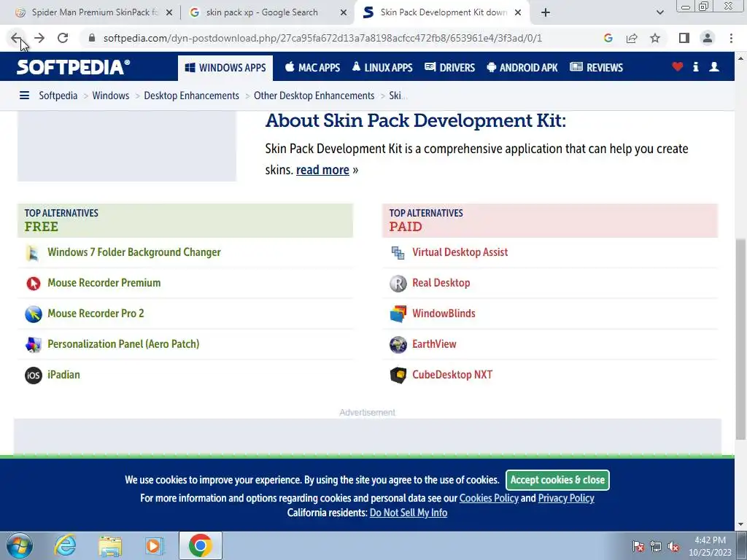Open the Chrome three-dot menu
Screen dimensions: 747x560
pyautogui.click(x=731, y=38)
